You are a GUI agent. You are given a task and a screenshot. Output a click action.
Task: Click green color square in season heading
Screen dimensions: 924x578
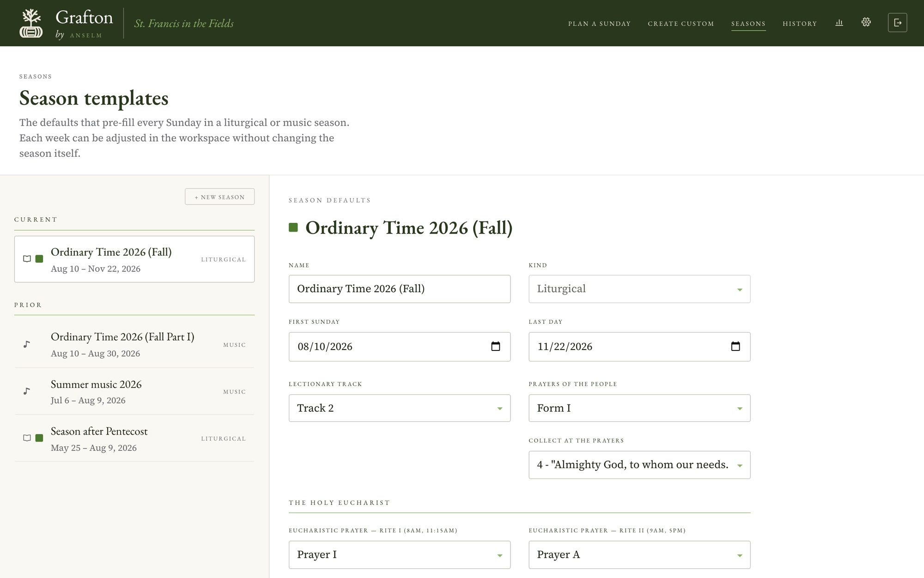tap(293, 228)
